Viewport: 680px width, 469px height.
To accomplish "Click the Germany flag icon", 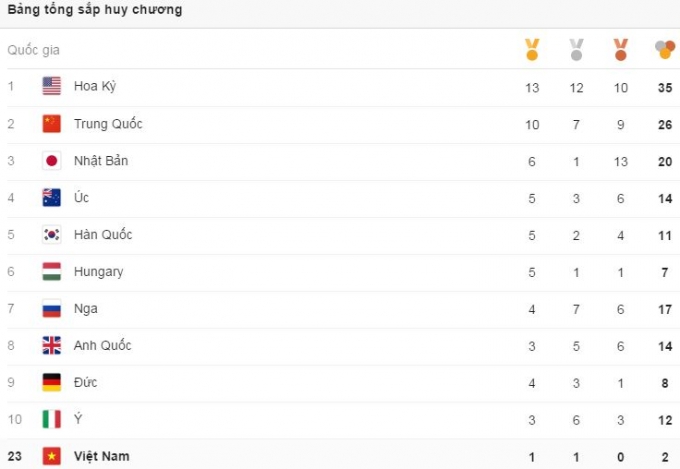I will point(52,383).
